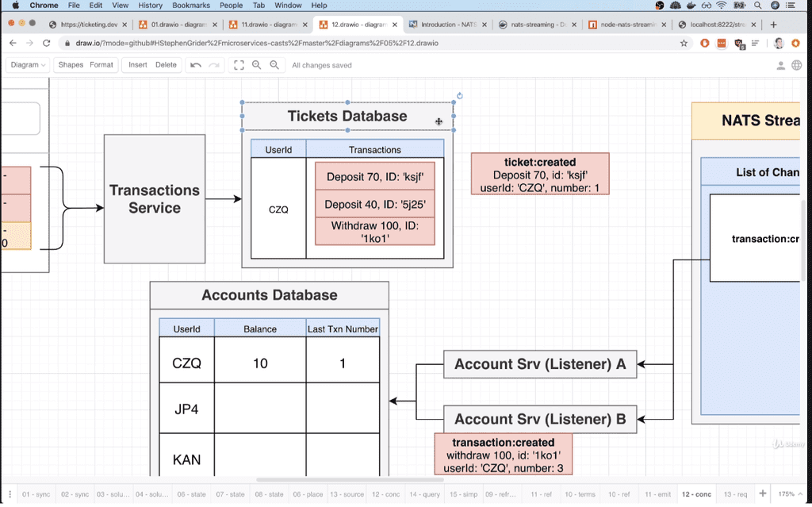
Task: Add a new page with plus icon
Action: [763, 494]
